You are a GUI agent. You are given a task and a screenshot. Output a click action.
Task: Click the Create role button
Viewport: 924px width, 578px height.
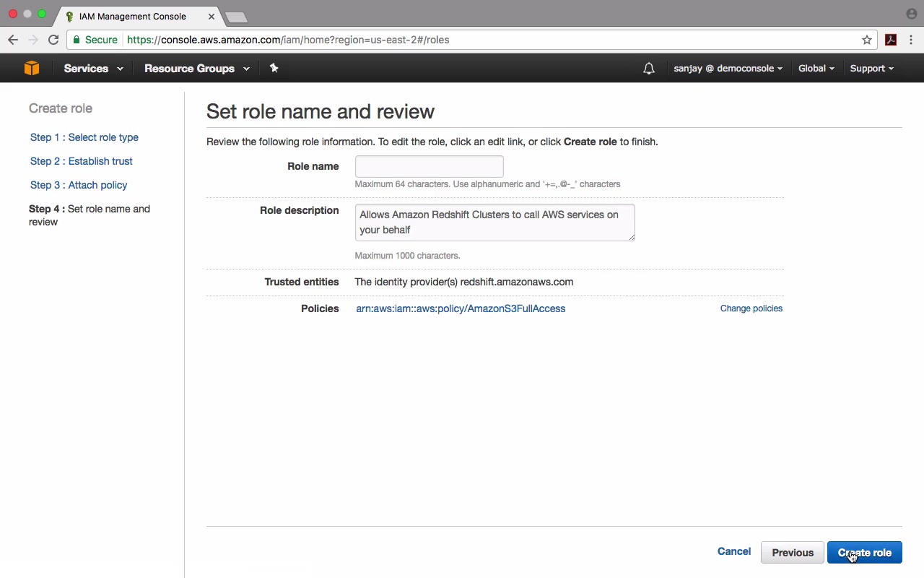pos(864,553)
